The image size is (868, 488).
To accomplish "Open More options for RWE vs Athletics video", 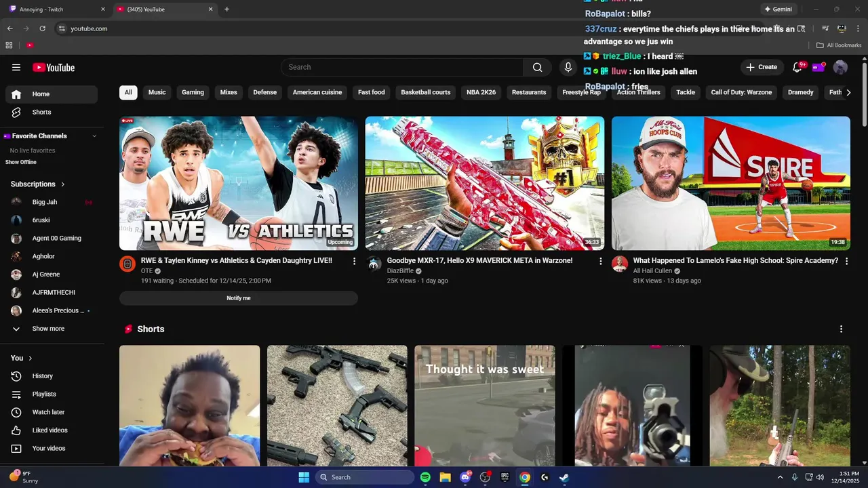I will tap(354, 261).
